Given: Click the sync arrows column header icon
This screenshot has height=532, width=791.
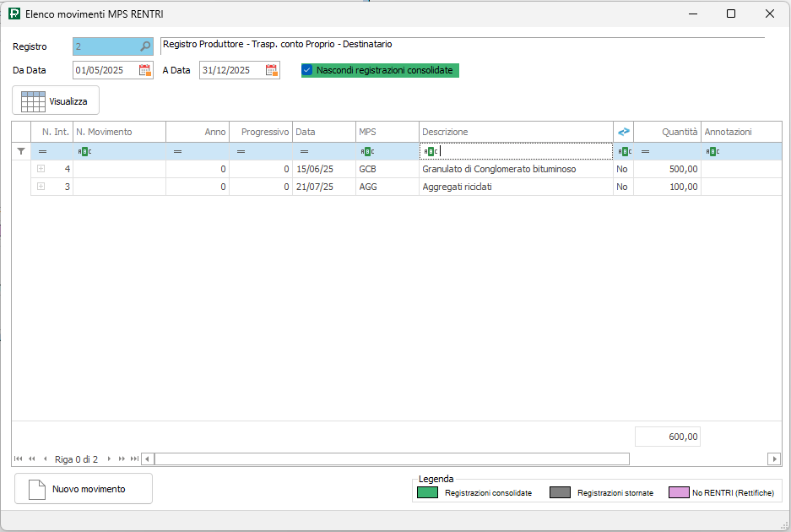Looking at the screenshot, I should tap(624, 132).
